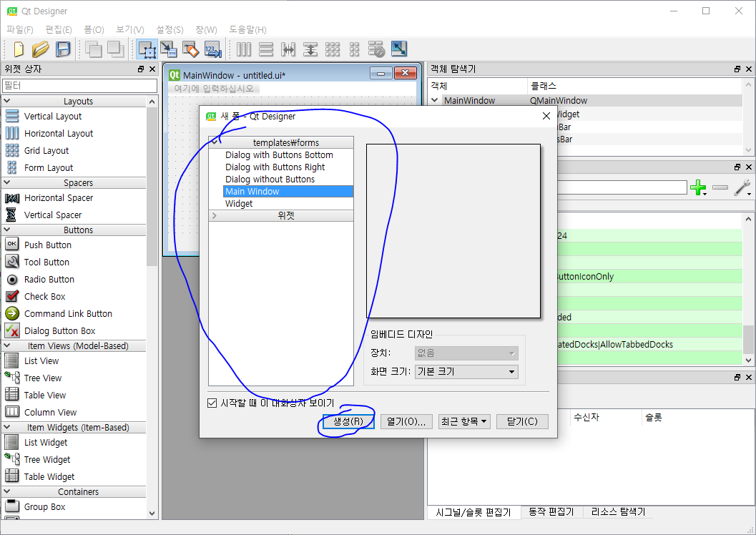This screenshot has width=756, height=535.
Task: Collapse the Spacers category in widget box
Action: coord(7,182)
